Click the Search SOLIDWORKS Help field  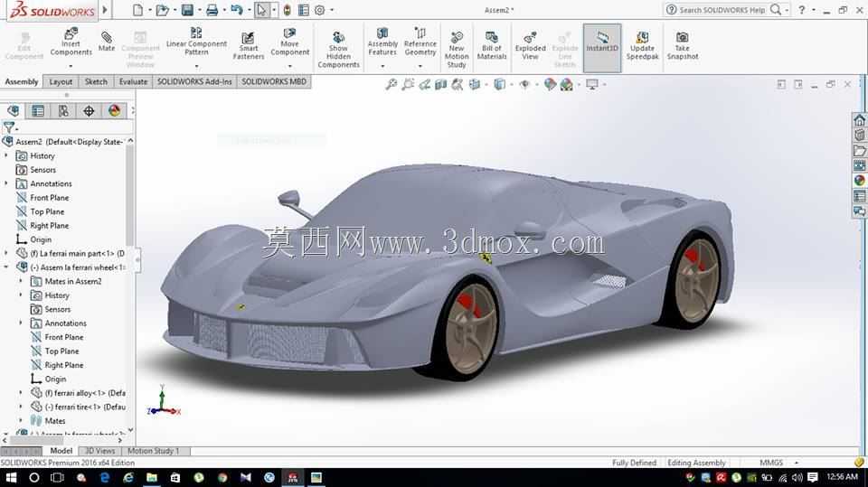tap(722, 10)
